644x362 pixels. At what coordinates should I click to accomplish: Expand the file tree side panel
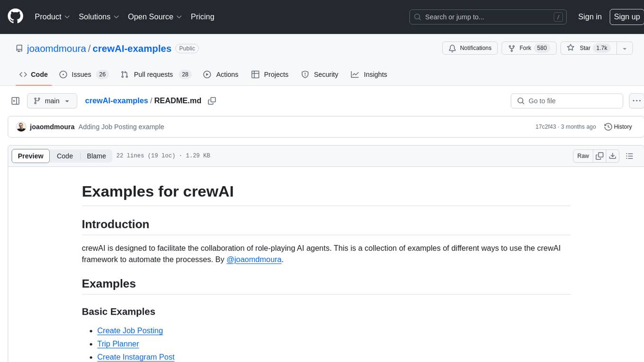coord(16,101)
